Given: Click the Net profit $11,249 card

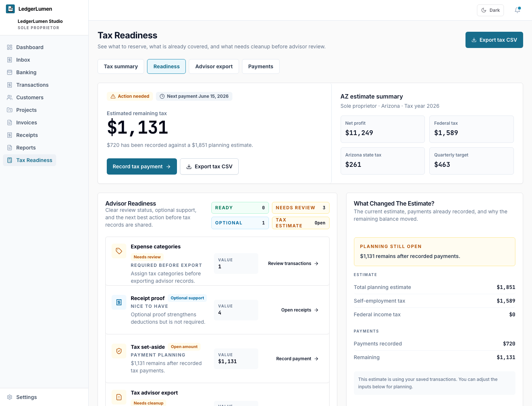Looking at the screenshot, I should point(383,129).
